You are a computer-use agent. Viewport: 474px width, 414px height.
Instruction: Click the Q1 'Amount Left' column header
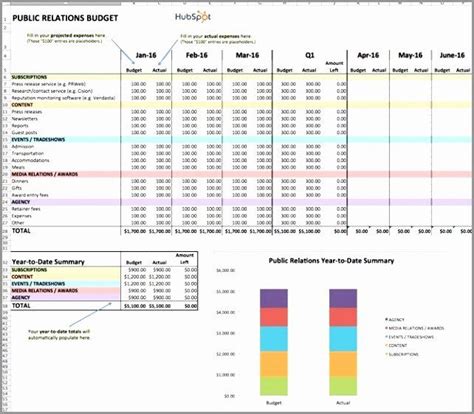pyautogui.click(x=334, y=66)
